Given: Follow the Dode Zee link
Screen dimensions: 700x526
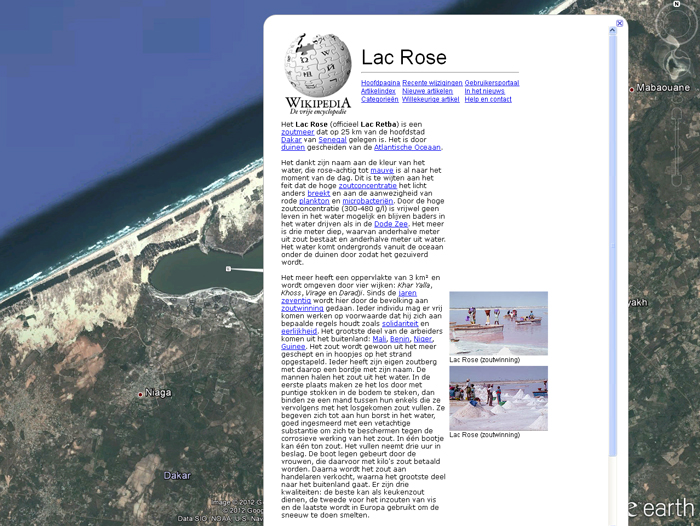Looking at the screenshot, I should point(391,224).
